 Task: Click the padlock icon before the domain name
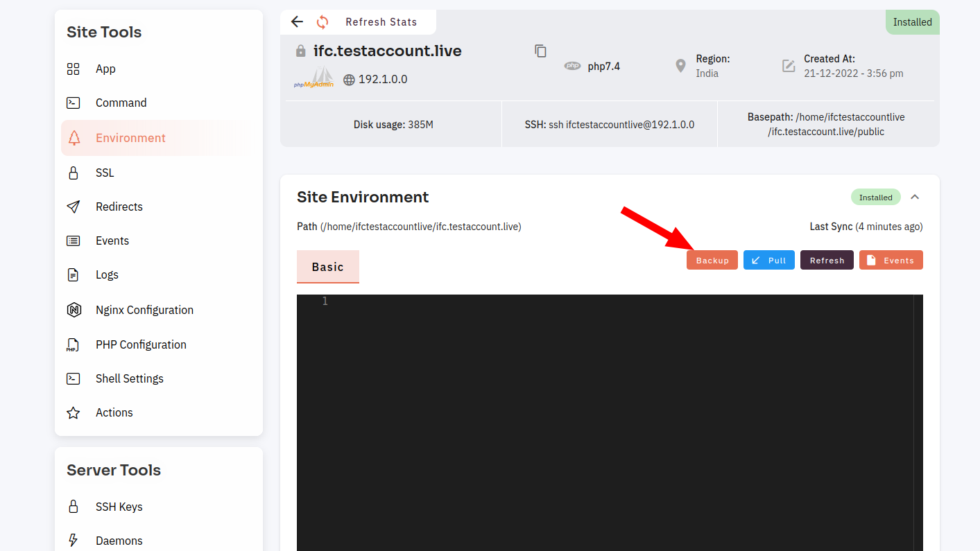300,51
